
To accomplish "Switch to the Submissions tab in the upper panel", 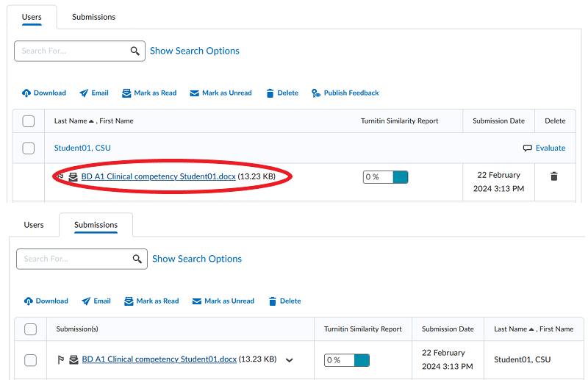I will click(93, 17).
